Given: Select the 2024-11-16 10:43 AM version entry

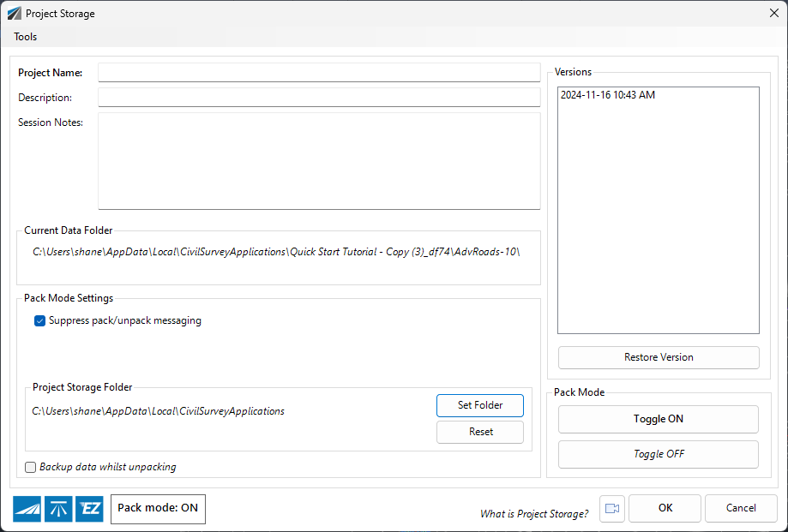Looking at the screenshot, I should tap(608, 95).
